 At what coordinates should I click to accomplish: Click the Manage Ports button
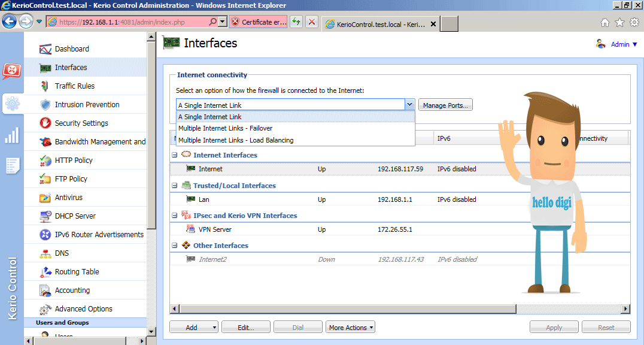(x=445, y=105)
